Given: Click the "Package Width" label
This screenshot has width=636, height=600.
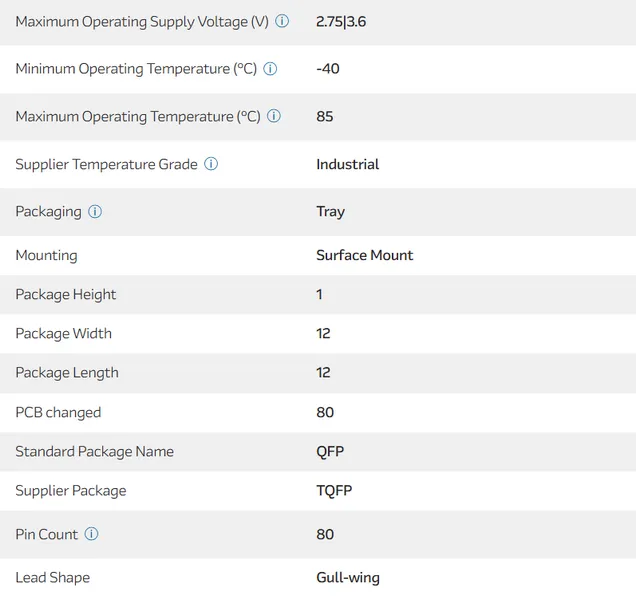Looking at the screenshot, I should 63,334.
